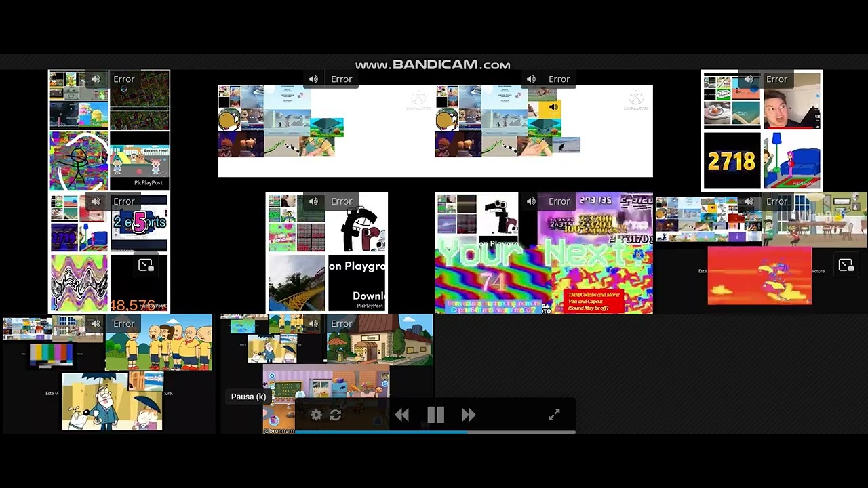Select the umbrella man cartoon thumbnail
The width and height of the screenshot is (868, 488).
click(x=113, y=401)
